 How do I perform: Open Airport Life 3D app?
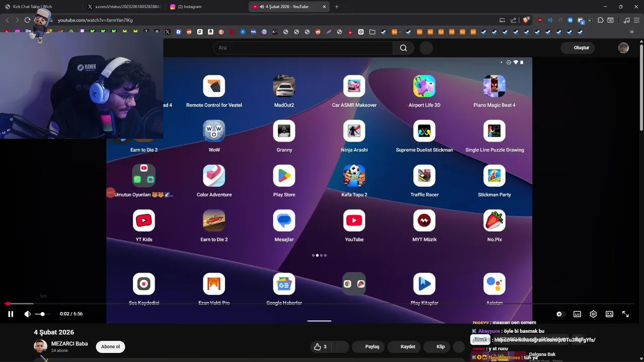click(424, 86)
